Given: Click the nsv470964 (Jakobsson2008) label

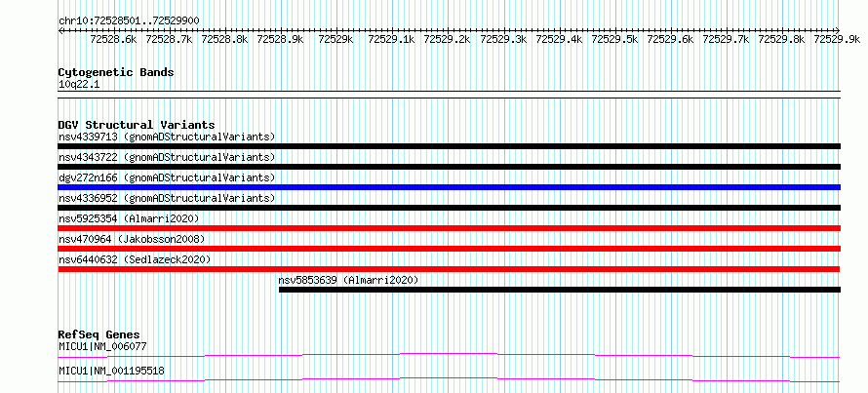Looking at the screenshot, I should click(x=132, y=239).
